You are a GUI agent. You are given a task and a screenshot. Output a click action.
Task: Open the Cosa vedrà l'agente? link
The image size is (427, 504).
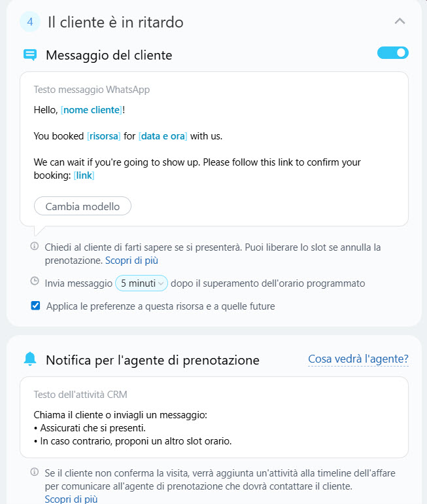coord(358,359)
